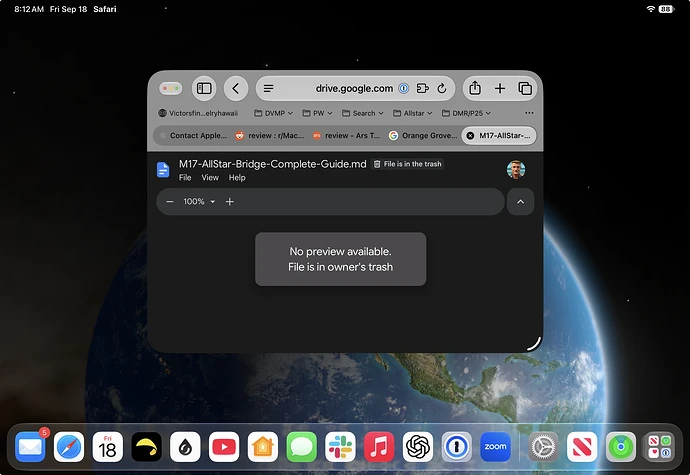Switch to the Contact Apple tab
The height and width of the screenshot is (475, 690).
click(194, 136)
